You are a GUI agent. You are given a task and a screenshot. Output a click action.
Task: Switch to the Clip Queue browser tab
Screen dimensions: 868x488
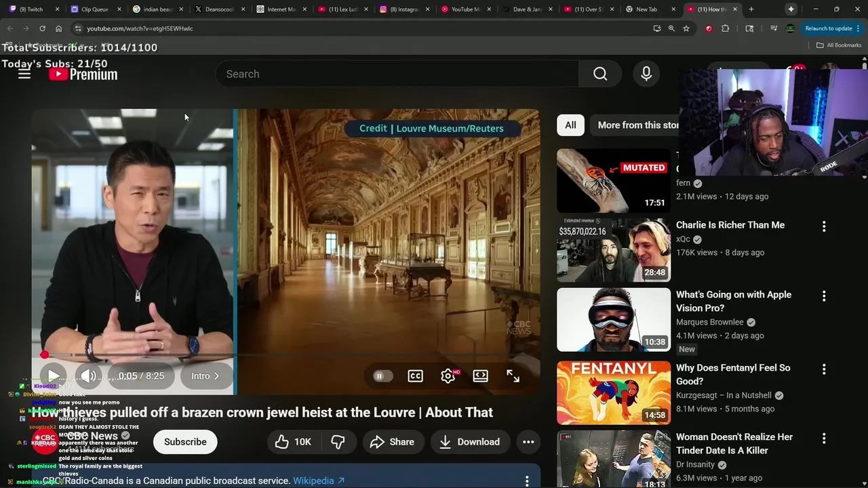click(94, 9)
